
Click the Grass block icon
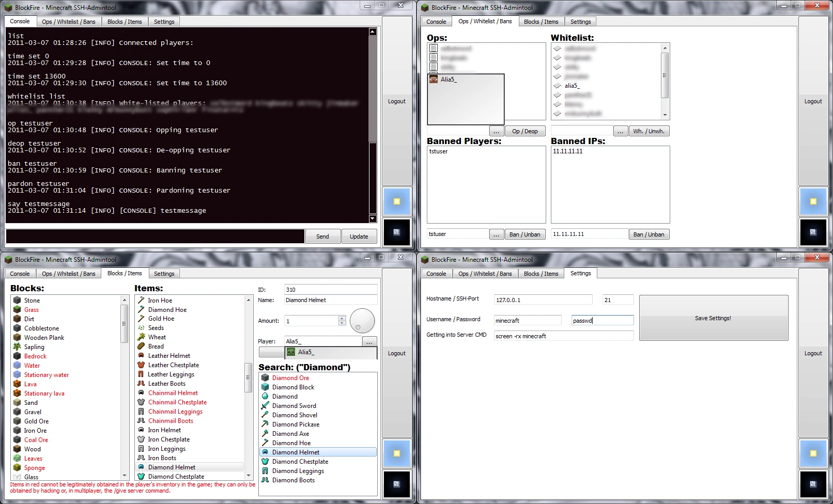(x=17, y=309)
